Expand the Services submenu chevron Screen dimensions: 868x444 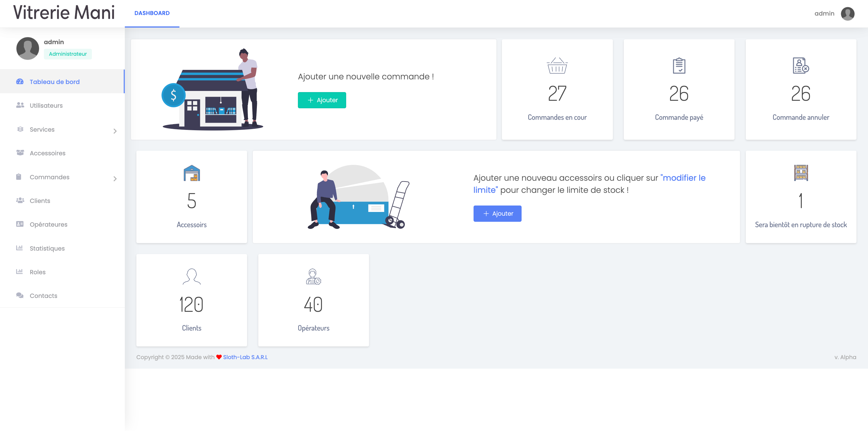coord(115,131)
